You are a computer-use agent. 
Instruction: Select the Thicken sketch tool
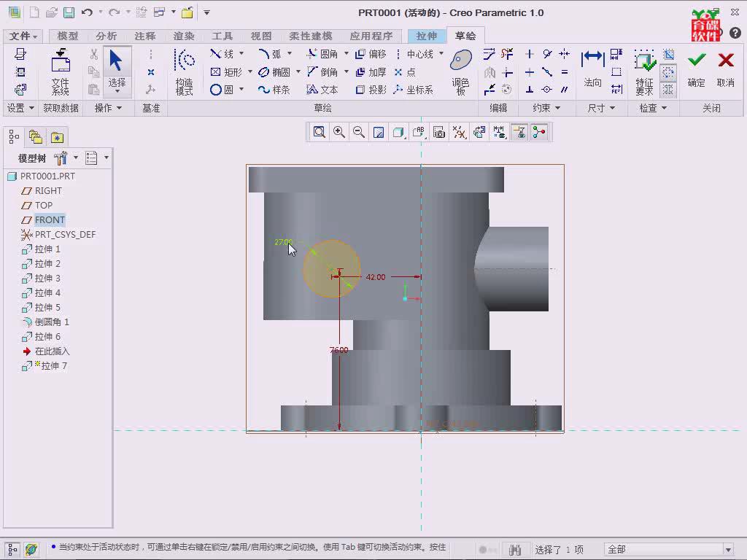tap(371, 72)
